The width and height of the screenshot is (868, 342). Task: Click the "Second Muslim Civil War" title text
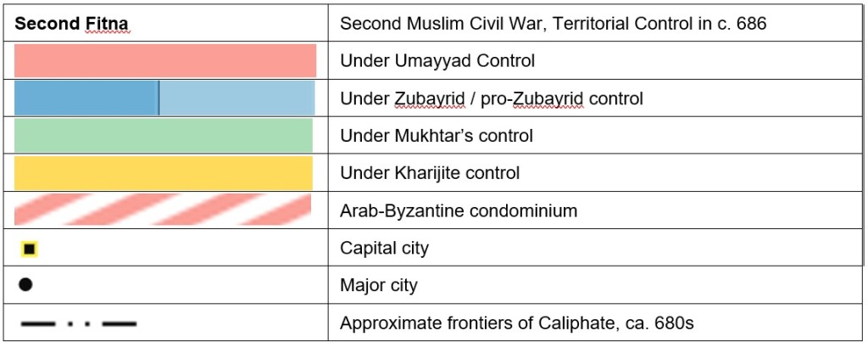[553, 24]
